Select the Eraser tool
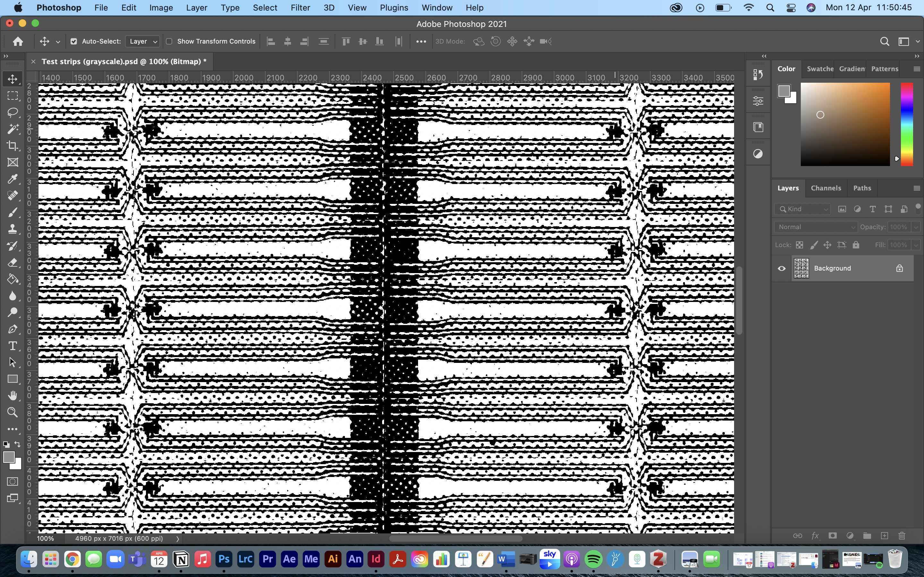Image resolution: width=924 pixels, height=577 pixels. click(13, 262)
